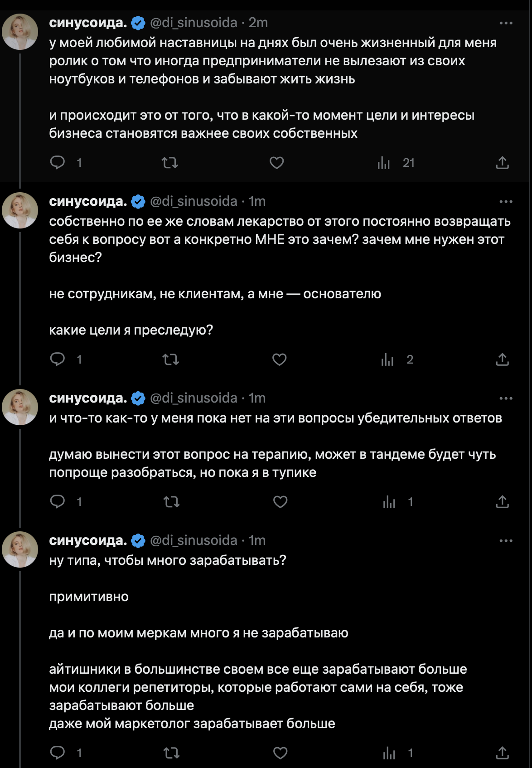Reply to the first tweet about наставницы
The height and width of the screenshot is (768, 532).
[x=58, y=162]
